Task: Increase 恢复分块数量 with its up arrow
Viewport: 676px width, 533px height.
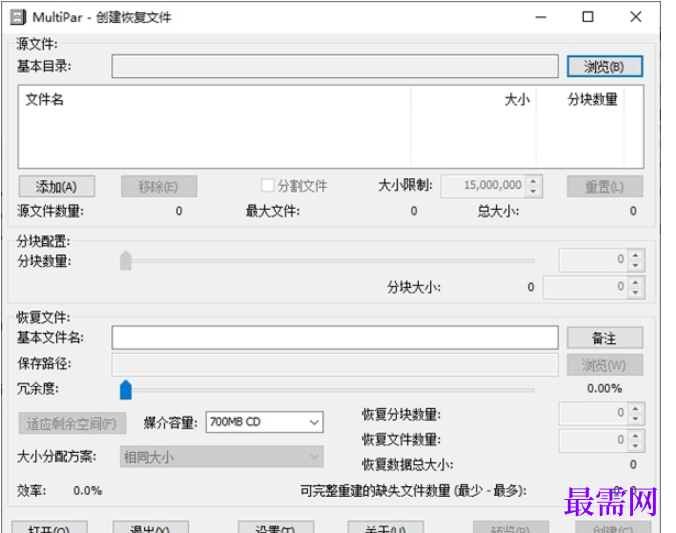Action: (635, 408)
